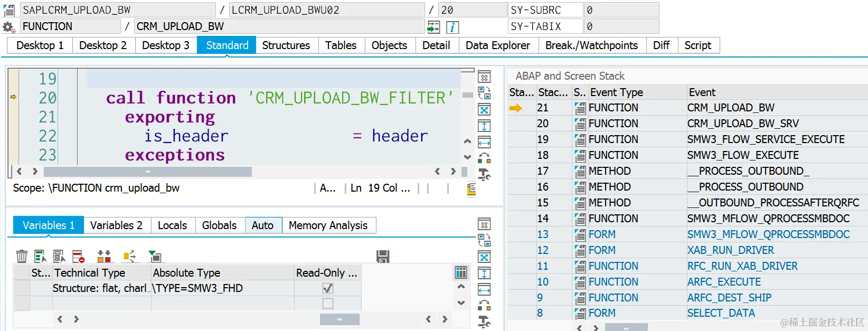The height and width of the screenshot is (331, 868).
Task: Click swap tool icon beside variables panel
Action: (x=484, y=241)
